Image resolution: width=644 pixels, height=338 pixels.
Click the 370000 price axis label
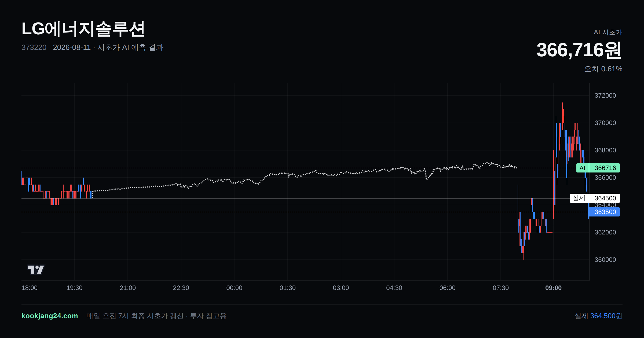[x=605, y=123]
